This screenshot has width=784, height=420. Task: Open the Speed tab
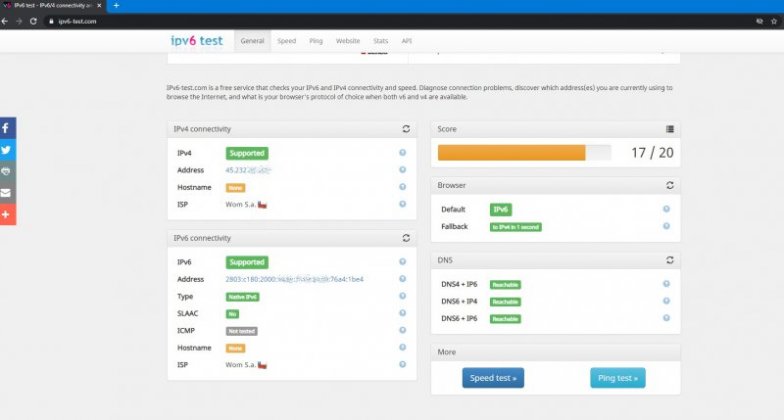[x=286, y=40]
